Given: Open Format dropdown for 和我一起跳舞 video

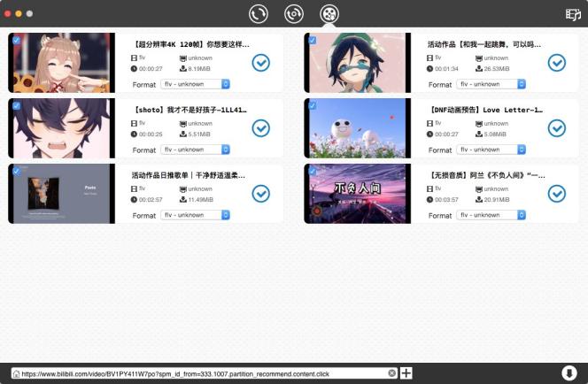Looking at the screenshot, I should point(491,84).
